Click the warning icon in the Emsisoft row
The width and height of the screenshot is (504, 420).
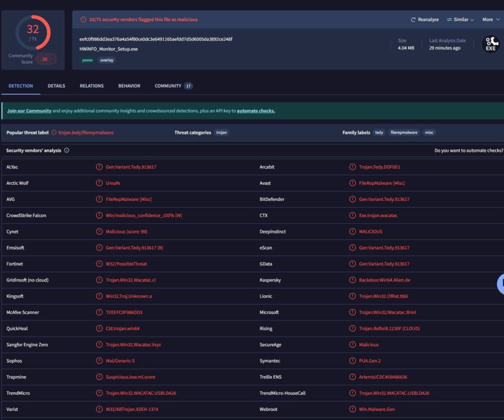coord(100,247)
